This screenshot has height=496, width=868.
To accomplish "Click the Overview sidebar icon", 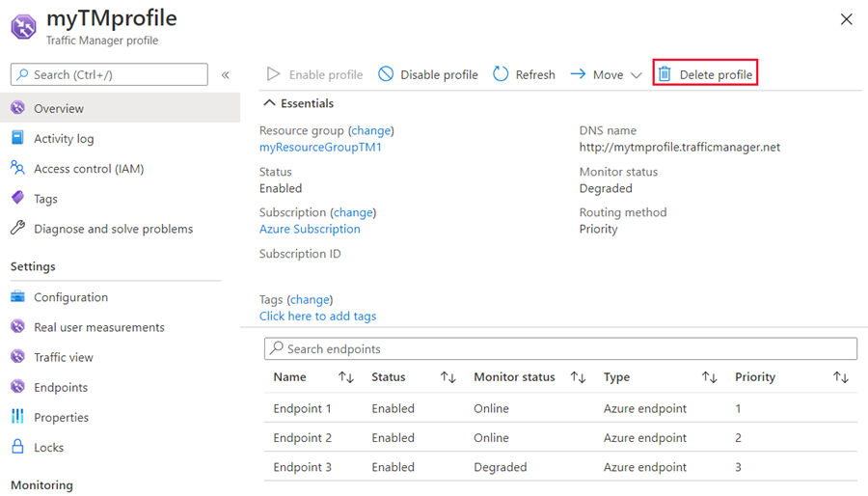I will pyautogui.click(x=17, y=108).
